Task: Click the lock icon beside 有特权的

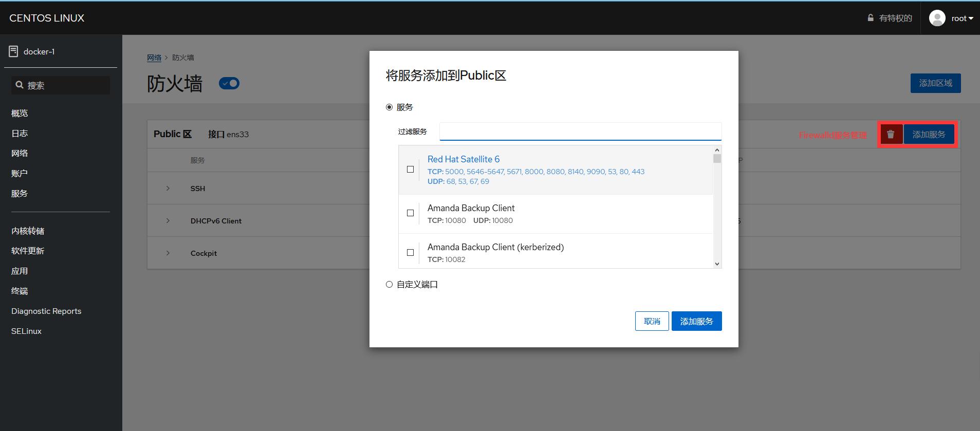Action: pyautogui.click(x=871, y=17)
